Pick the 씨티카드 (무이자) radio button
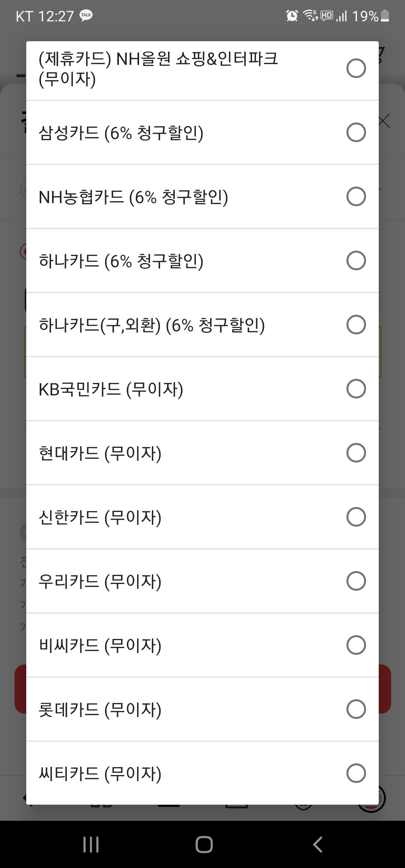 356,773
